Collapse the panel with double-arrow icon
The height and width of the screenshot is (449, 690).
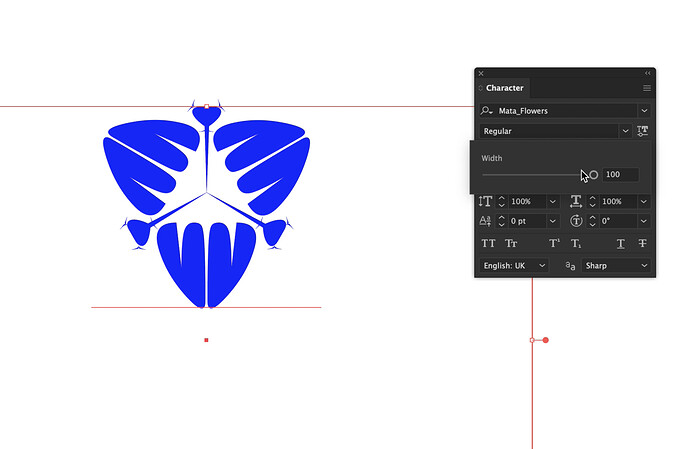tap(648, 73)
